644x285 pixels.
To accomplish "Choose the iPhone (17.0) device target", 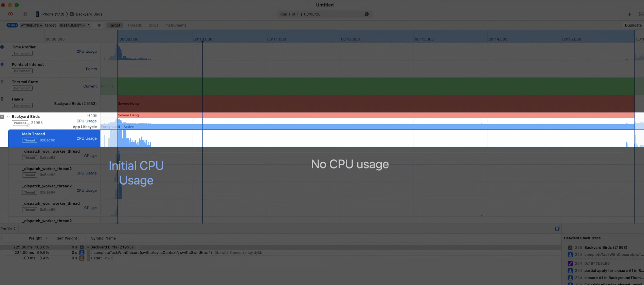I will tap(50, 14).
